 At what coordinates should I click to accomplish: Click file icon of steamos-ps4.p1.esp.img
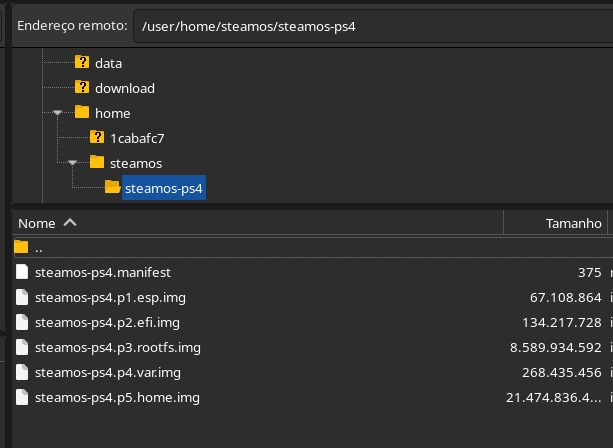(22, 297)
